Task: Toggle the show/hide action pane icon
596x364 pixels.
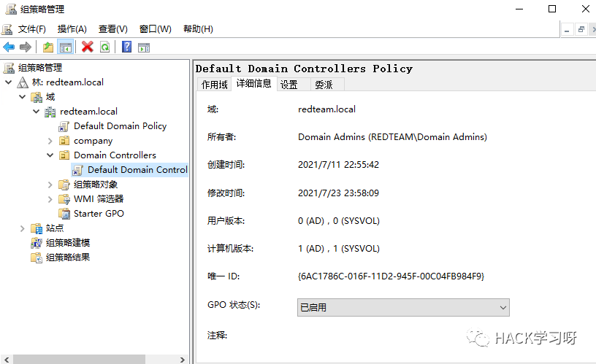Action: pyautogui.click(x=144, y=47)
